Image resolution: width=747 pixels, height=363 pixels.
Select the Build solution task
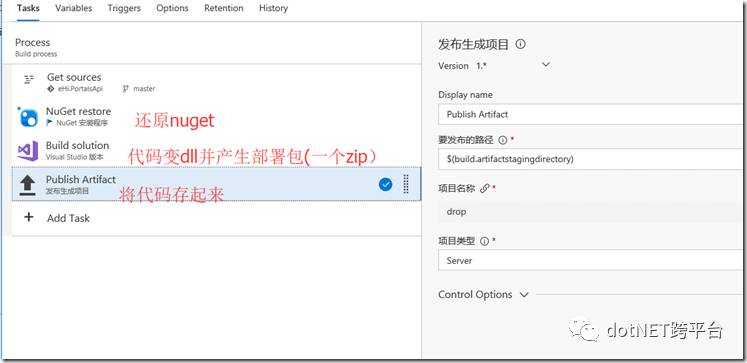[x=216, y=150]
